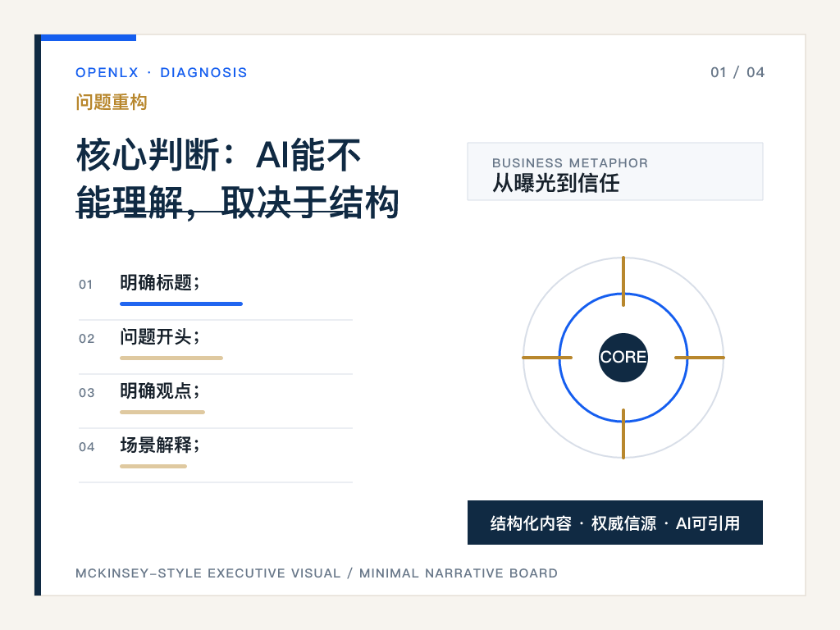The width and height of the screenshot is (840, 630).
Task: Click the number 03 beside 明确观点
Action: point(86,393)
